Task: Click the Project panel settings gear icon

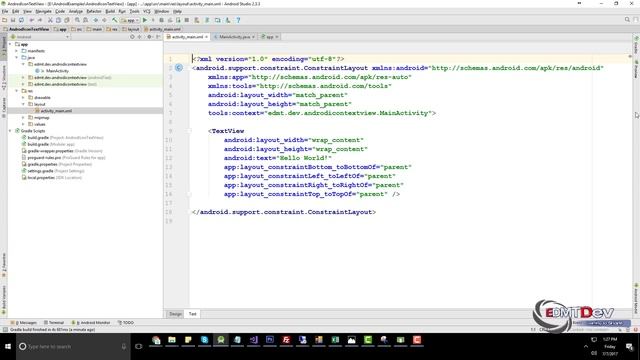Action: [149, 37]
